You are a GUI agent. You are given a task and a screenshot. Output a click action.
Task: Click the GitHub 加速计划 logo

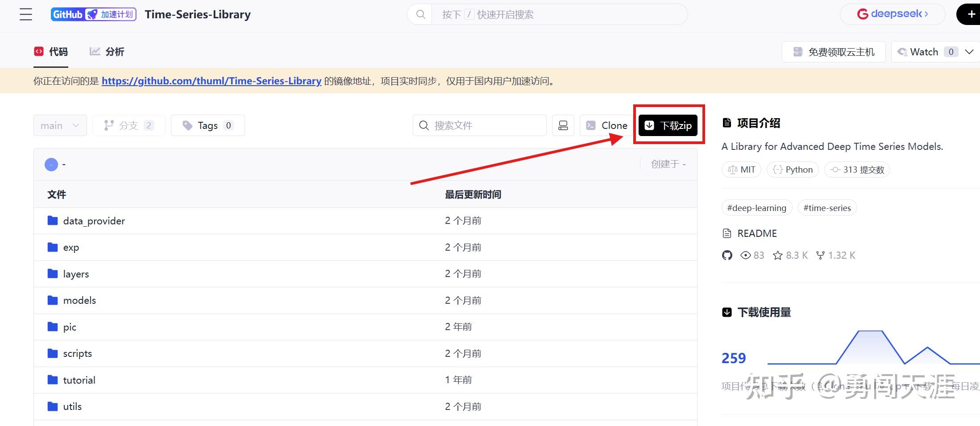(93, 14)
